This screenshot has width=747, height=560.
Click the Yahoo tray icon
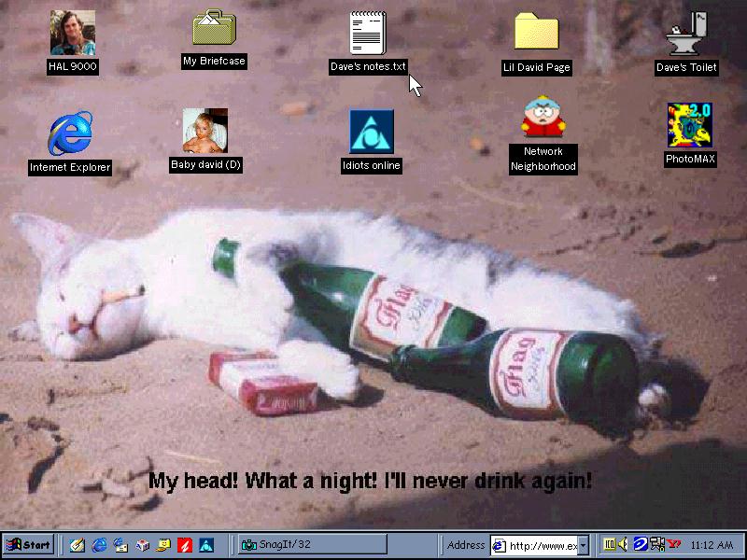(673, 545)
